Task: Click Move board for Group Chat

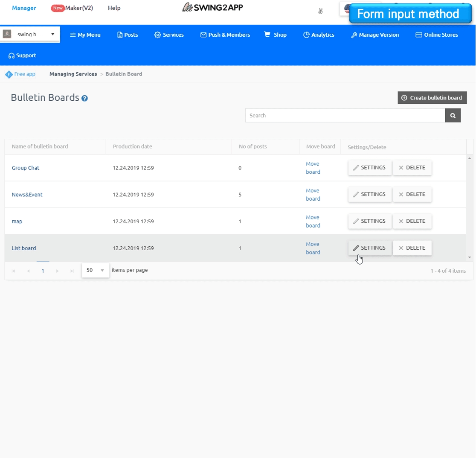Action: (x=313, y=168)
